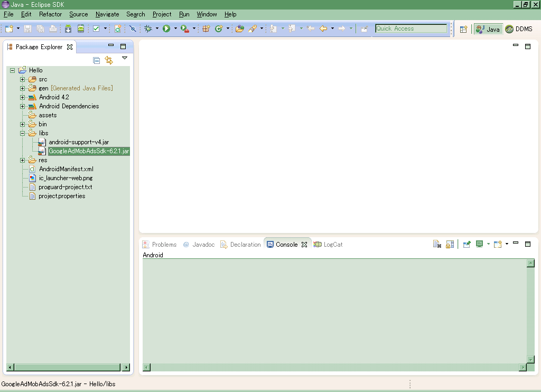Image resolution: width=541 pixels, height=392 pixels.
Task: Click the Forward navigation arrow icon
Action: 342,29
